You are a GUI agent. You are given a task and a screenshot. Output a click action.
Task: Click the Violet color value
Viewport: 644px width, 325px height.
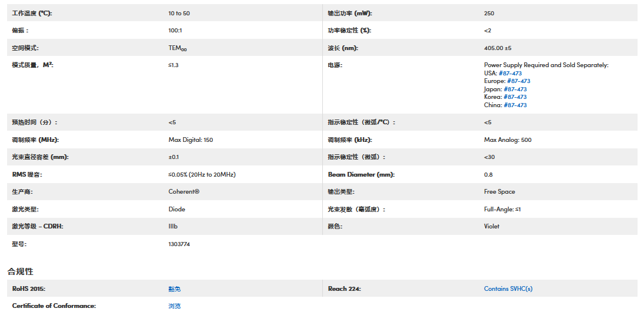point(492,227)
